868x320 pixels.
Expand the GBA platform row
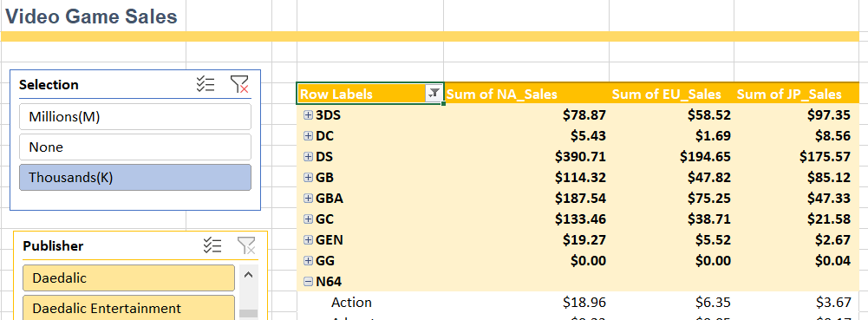click(x=309, y=199)
